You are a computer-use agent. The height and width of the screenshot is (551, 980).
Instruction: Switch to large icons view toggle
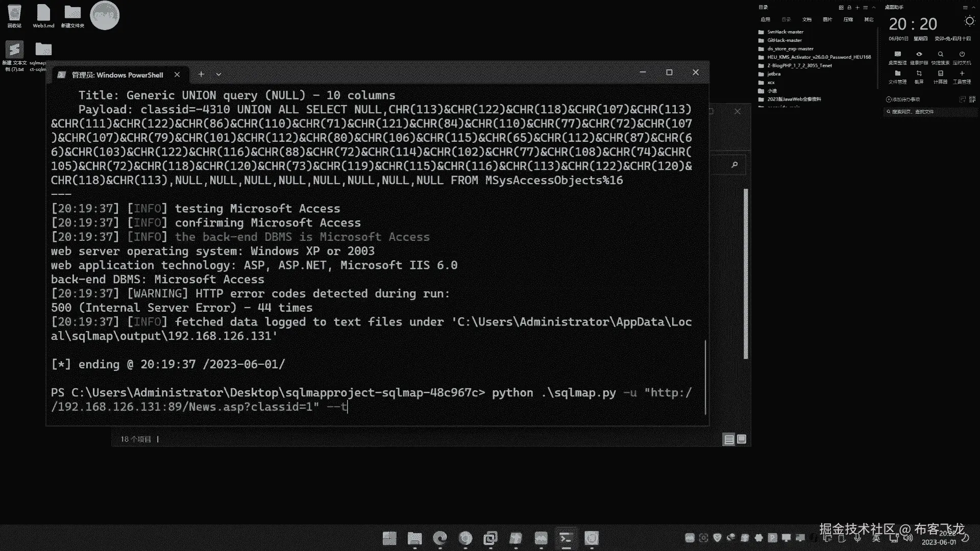tap(742, 439)
